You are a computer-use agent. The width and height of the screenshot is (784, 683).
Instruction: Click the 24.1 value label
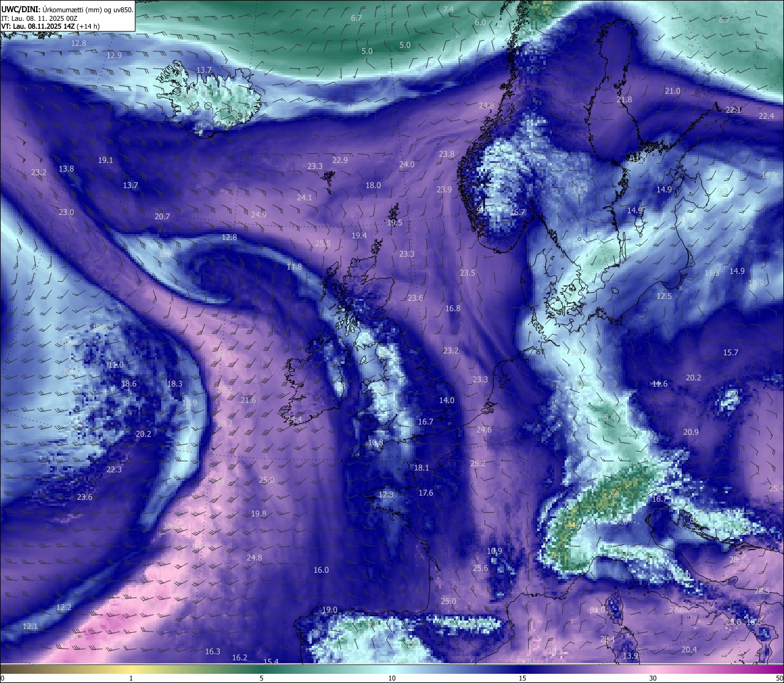tap(304, 198)
